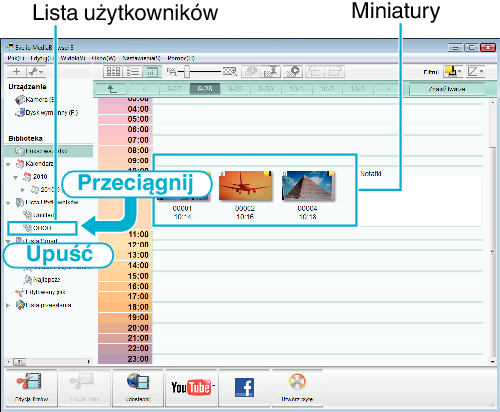Select the 10-1 date tab
This screenshot has width=500, height=412.
click(296, 89)
